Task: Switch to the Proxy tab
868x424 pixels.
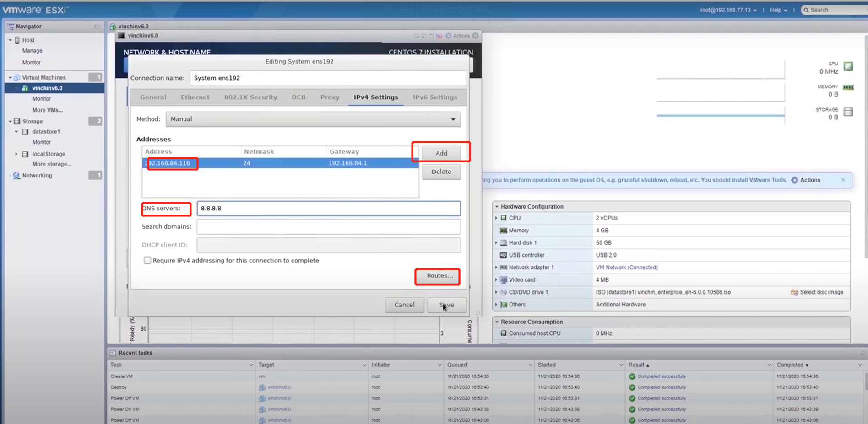Action: [x=330, y=97]
